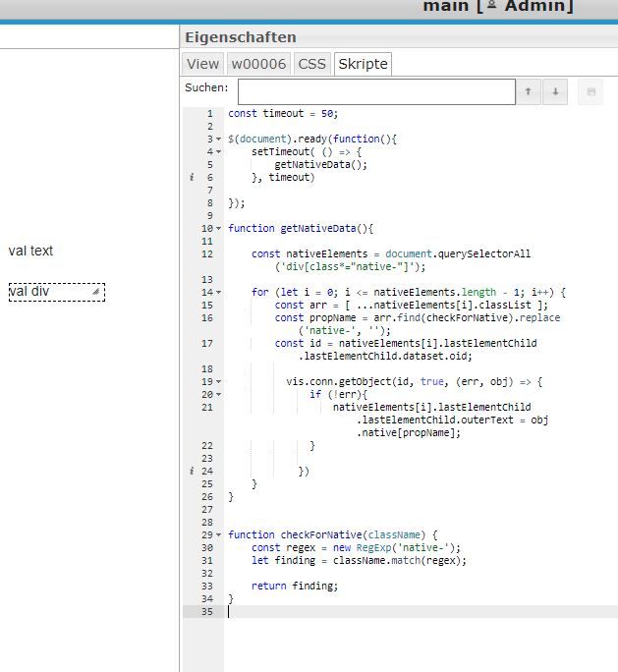
Task: Click 'const id' on line 17
Action: point(298,343)
